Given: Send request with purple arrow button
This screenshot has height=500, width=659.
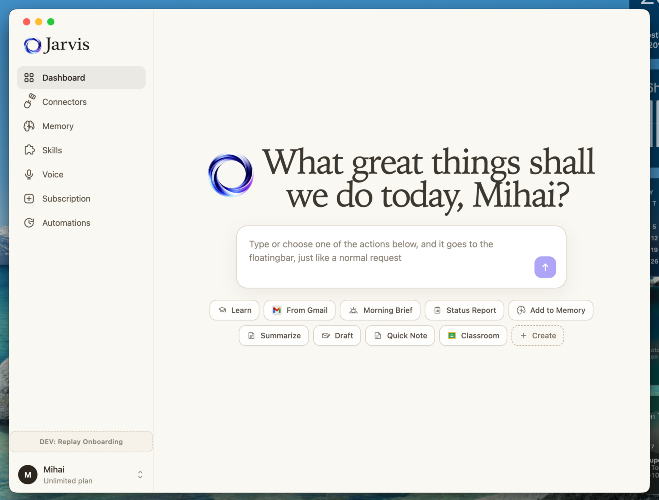Looking at the screenshot, I should click(x=545, y=267).
